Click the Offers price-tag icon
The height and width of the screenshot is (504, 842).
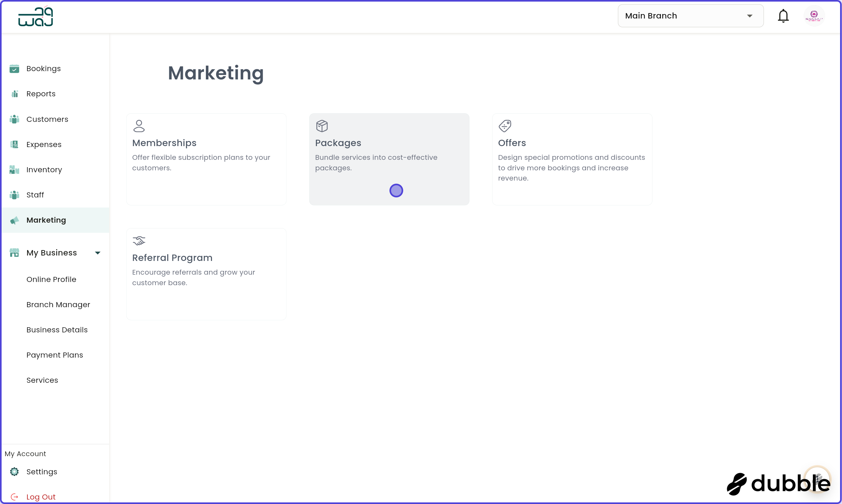click(x=505, y=126)
